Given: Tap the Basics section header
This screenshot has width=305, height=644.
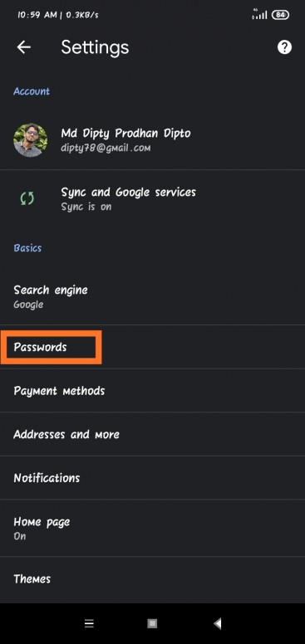Looking at the screenshot, I should (27, 248).
